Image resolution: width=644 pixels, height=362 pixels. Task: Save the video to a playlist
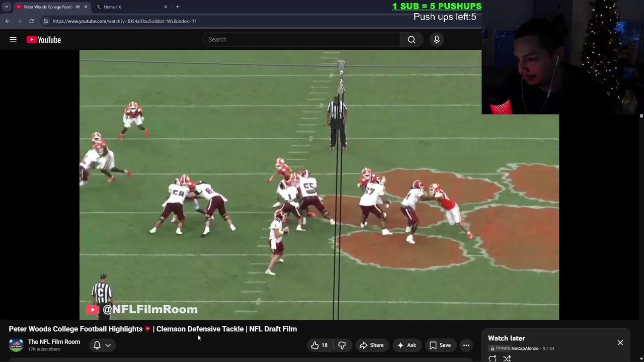440,345
